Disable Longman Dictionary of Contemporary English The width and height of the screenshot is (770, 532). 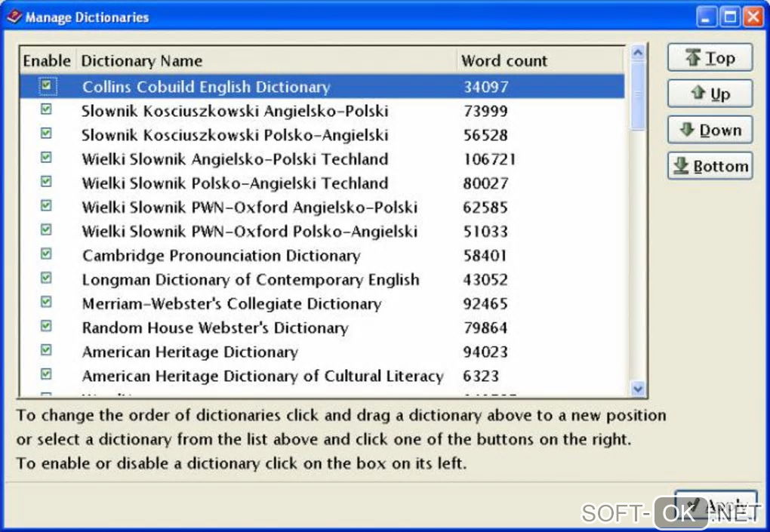click(x=46, y=278)
